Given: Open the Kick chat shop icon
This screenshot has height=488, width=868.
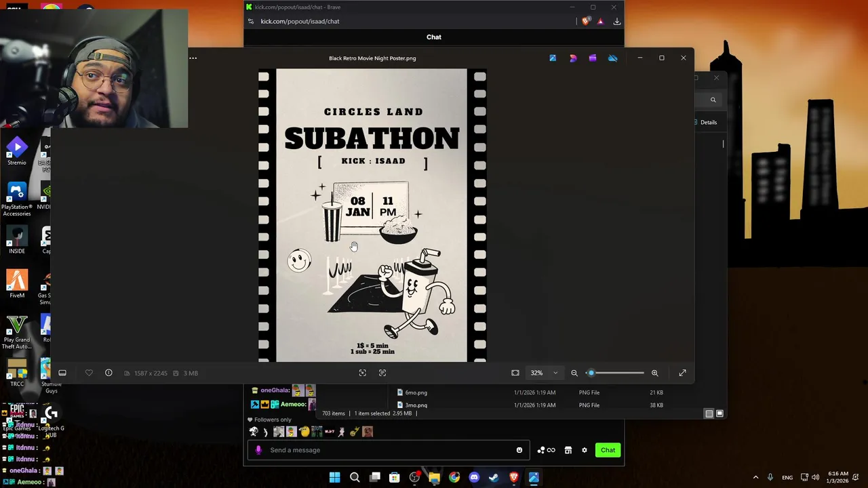Looking at the screenshot, I should click(x=568, y=450).
